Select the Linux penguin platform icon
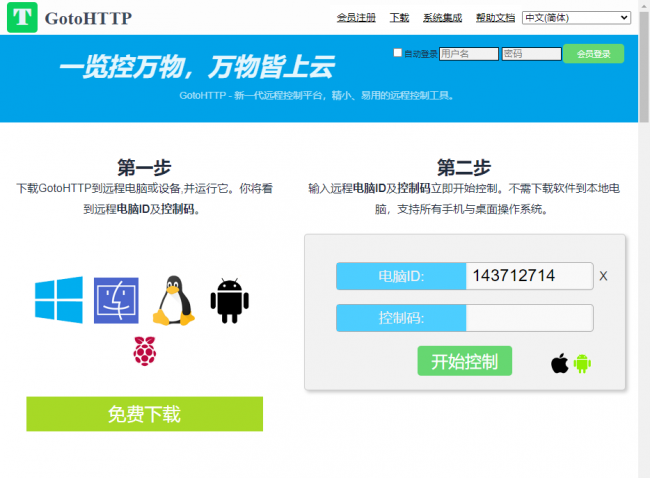Viewport: 650px width, 478px height. 174,301
